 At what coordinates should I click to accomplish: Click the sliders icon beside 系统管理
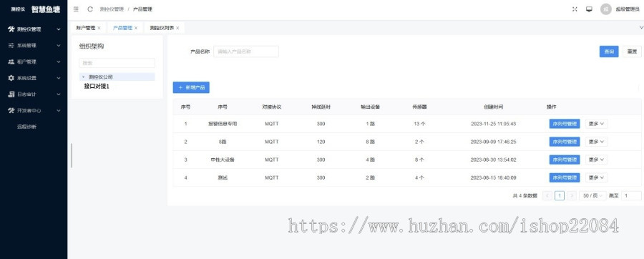click(x=11, y=46)
